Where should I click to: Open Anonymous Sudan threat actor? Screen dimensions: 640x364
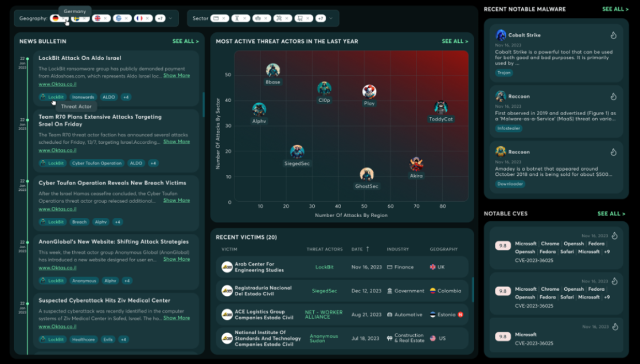point(323,338)
